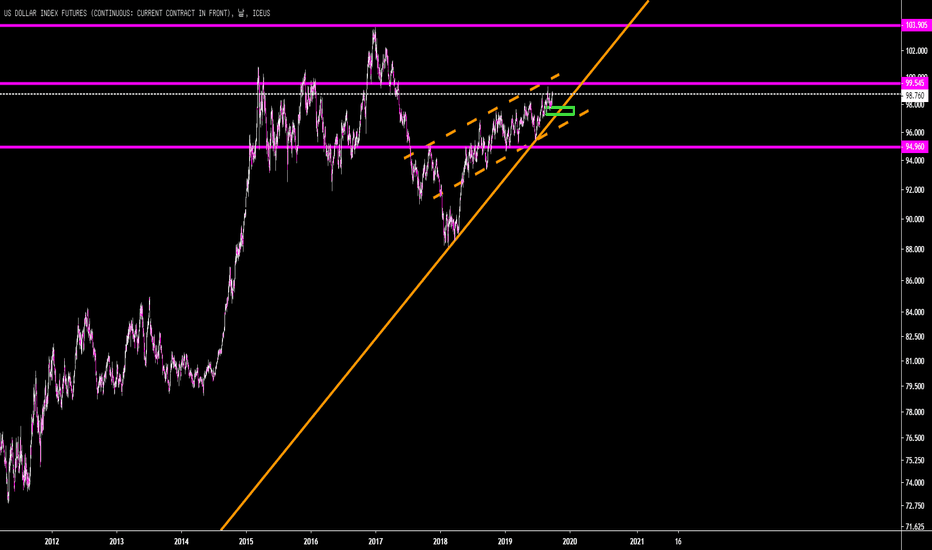Select the green rectangle drawing
Screen dimensions: 932x550
click(x=560, y=111)
